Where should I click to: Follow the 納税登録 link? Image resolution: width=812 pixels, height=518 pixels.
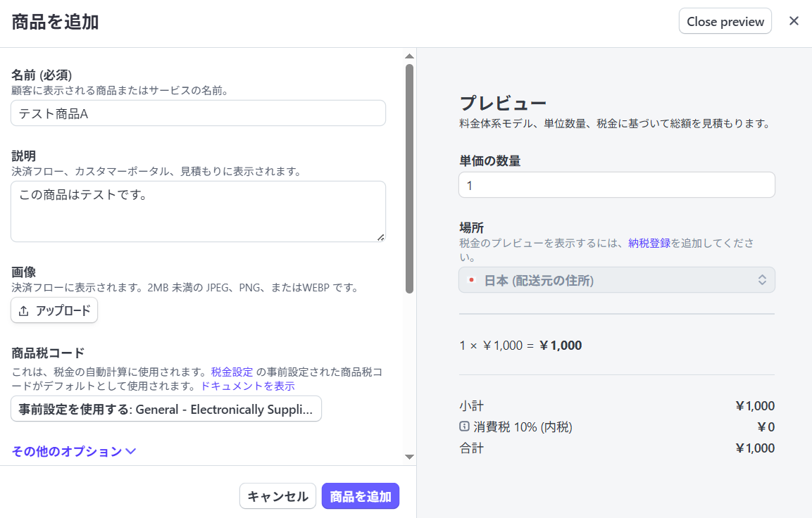pos(649,243)
